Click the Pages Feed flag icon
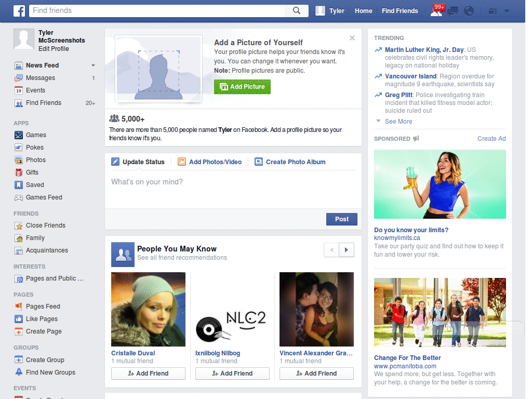The height and width of the screenshot is (399, 532). (19, 307)
